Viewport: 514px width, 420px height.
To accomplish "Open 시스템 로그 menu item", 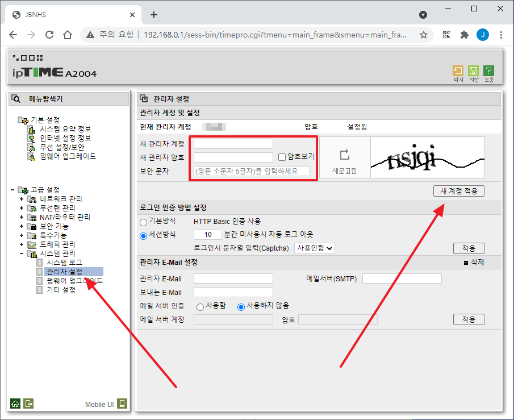I will [64, 263].
